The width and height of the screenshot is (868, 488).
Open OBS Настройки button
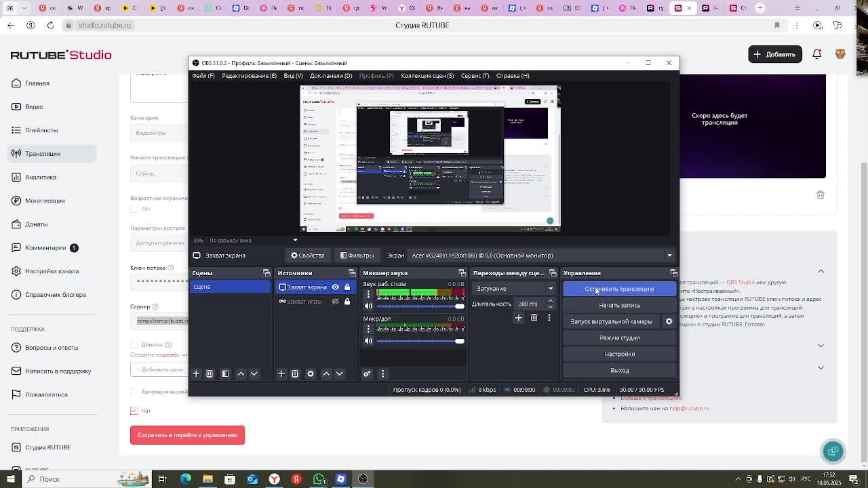pos(619,354)
